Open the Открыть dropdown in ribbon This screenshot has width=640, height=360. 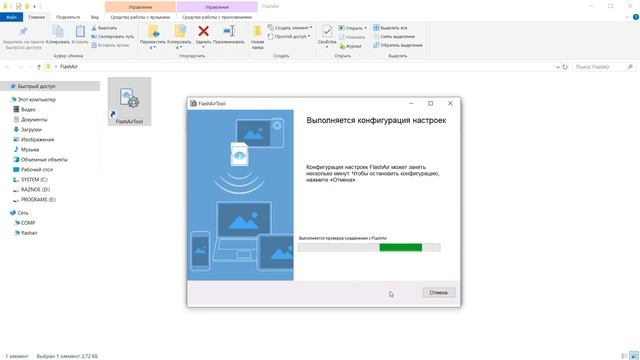point(353,28)
